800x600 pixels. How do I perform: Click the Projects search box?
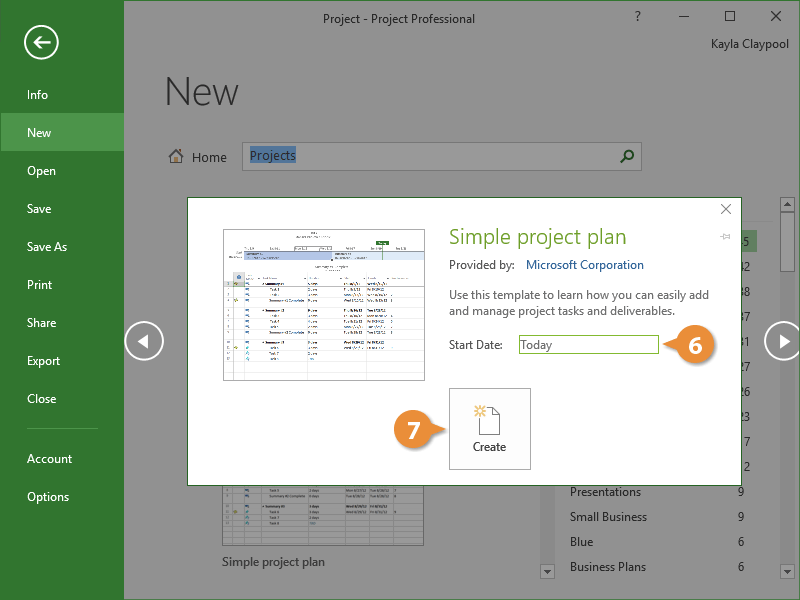point(430,156)
